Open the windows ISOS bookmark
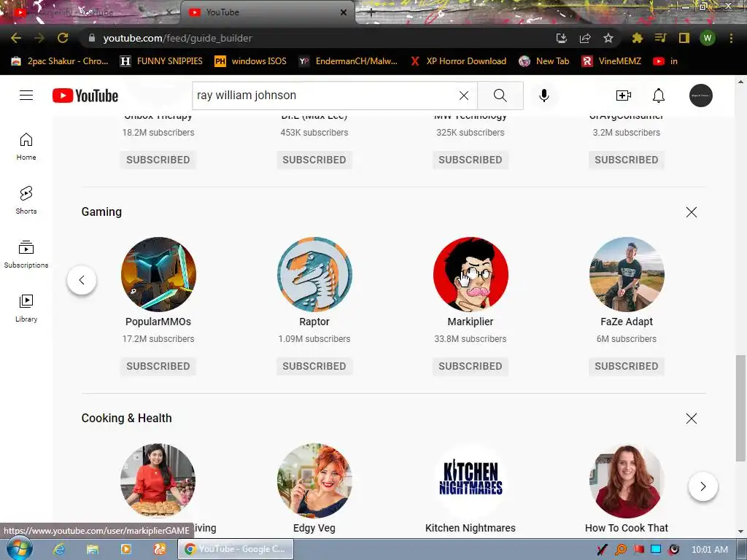The height and width of the screenshot is (560, 747). 251,61
